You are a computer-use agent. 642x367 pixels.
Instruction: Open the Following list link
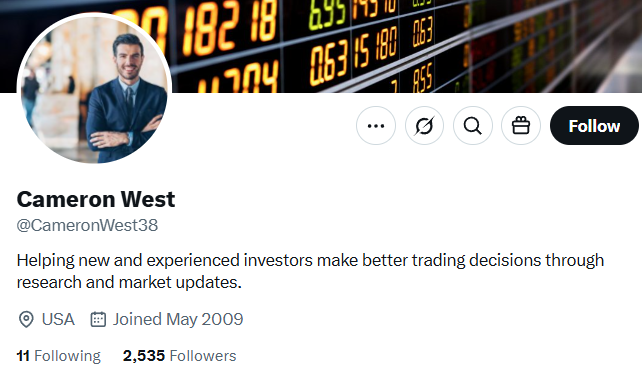click(x=59, y=356)
